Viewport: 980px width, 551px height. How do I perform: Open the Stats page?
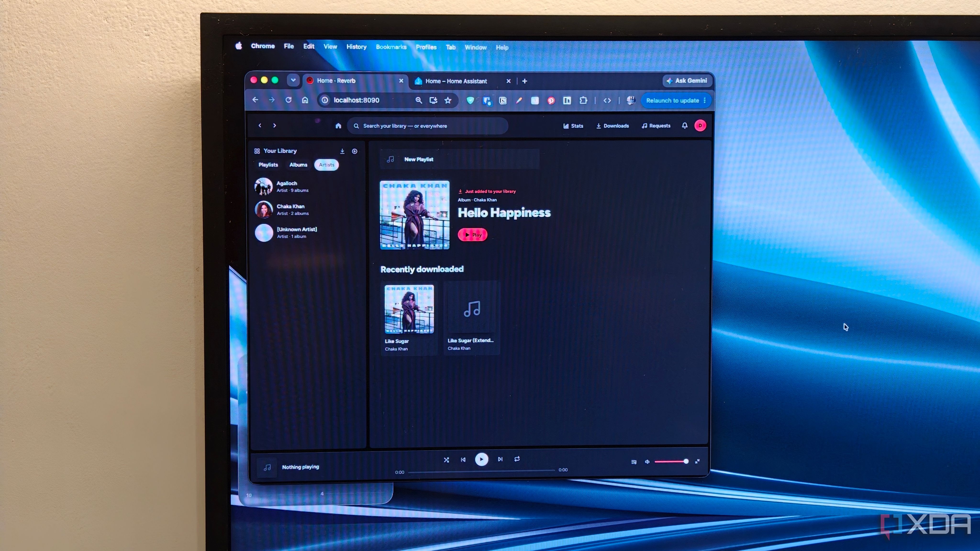[573, 126]
